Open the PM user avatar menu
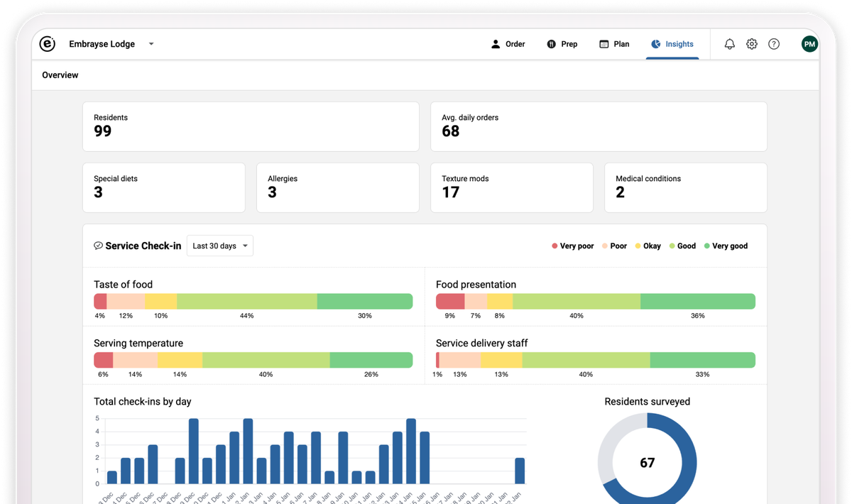Viewport: 852px width, 504px height. click(x=809, y=44)
